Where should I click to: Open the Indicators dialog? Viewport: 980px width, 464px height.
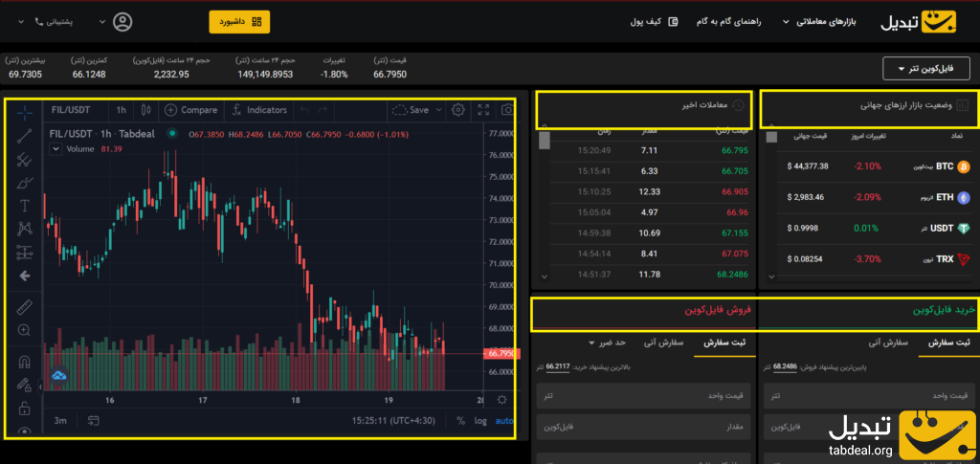(258, 110)
